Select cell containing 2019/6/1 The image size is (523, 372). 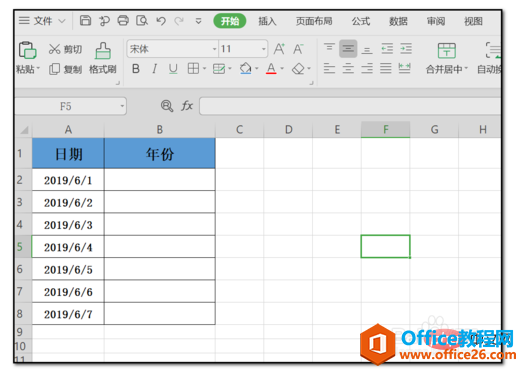68,180
